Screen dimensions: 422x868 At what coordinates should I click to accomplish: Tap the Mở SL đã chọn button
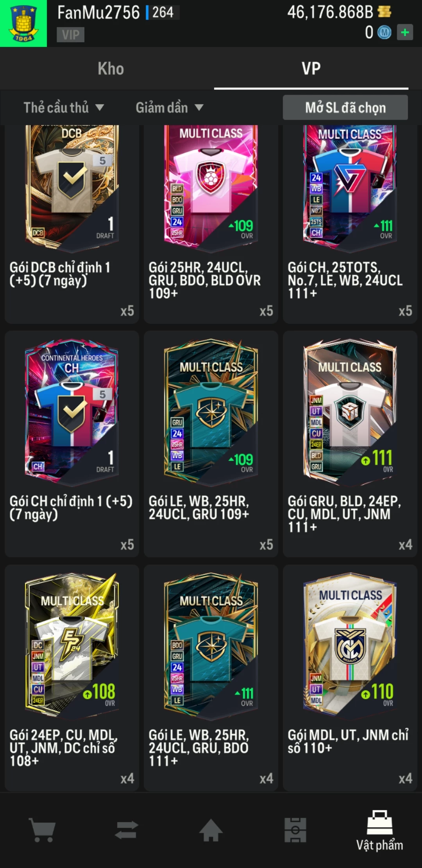[x=345, y=108]
